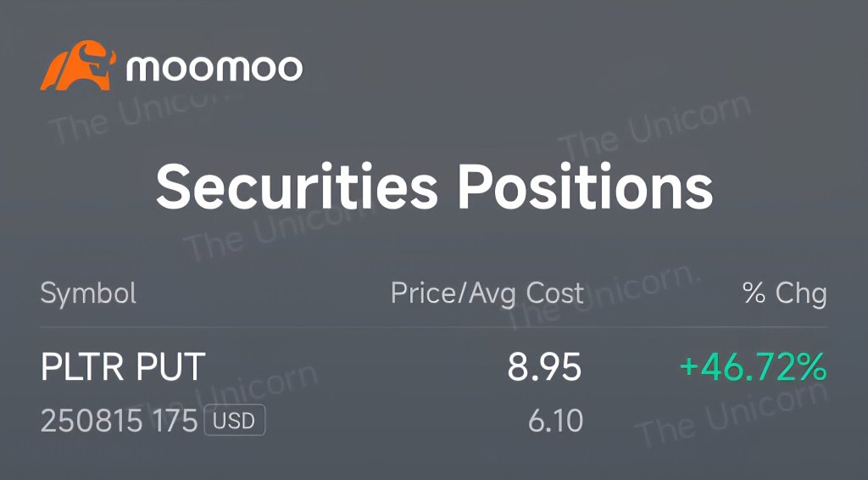
Task: Click the USD currency badge
Action: click(235, 421)
